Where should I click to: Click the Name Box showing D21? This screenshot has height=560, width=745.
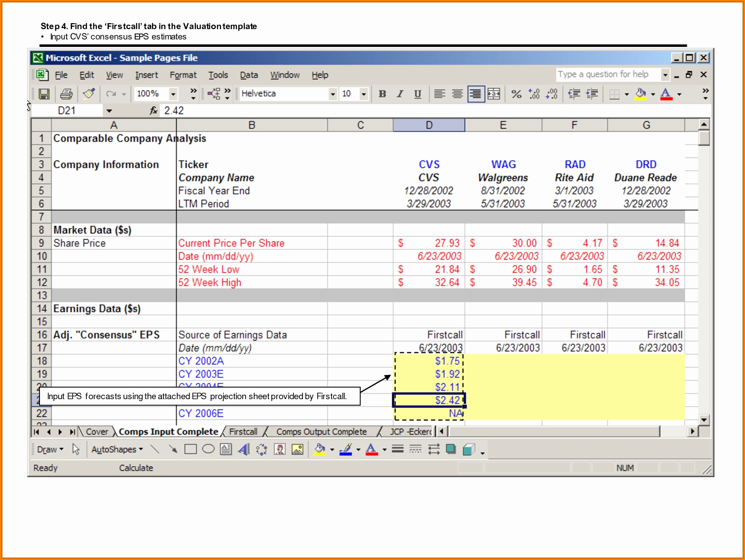pyautogui.click(x=67, y=111)
